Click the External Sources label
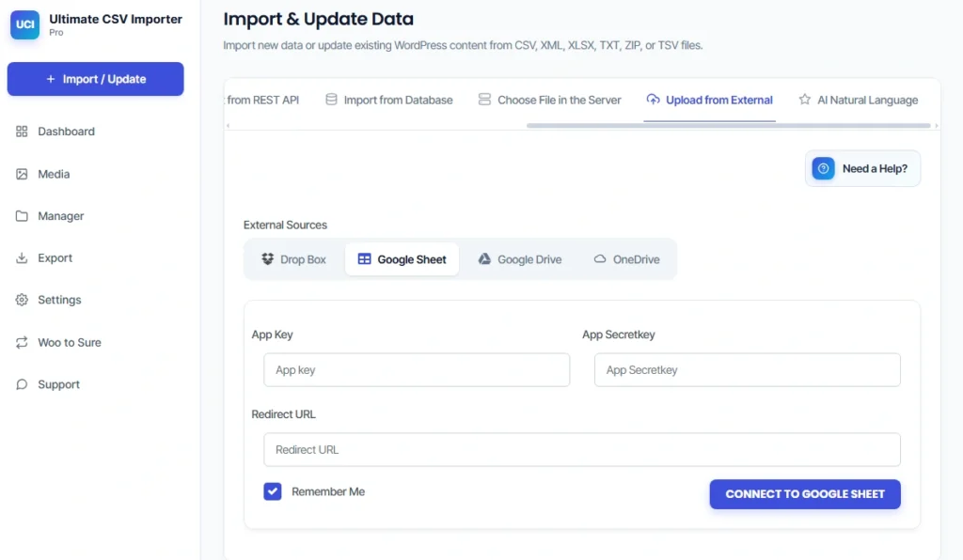963x560 pixels. [285, 226]
